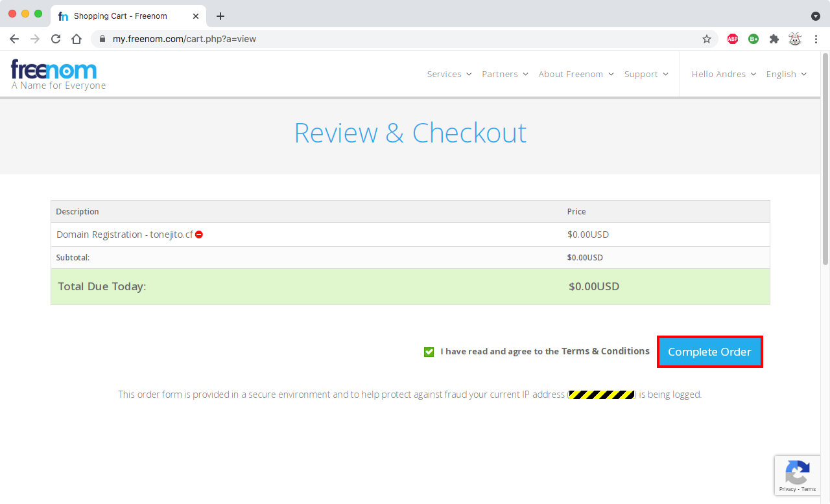The height and width of the screenshot is (504, 830).
Task: Open a new browser tab
Action: point(220,16)
